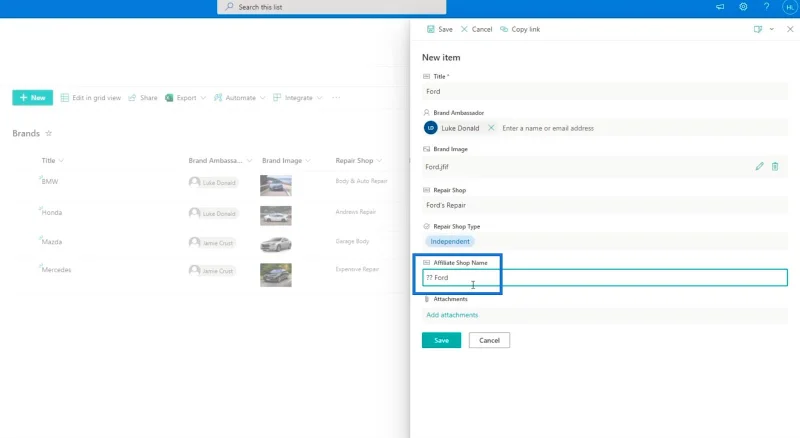
Task: Click the green Save button at the form bottom
Action: pos(441,340)
